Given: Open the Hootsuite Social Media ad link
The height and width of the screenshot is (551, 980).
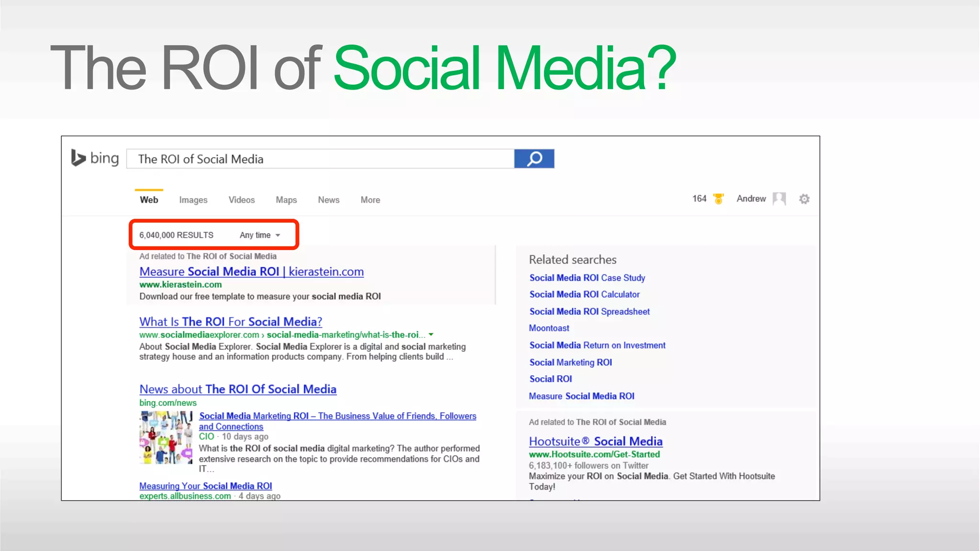Looking at the screenshot, I should tap(596, 441).
